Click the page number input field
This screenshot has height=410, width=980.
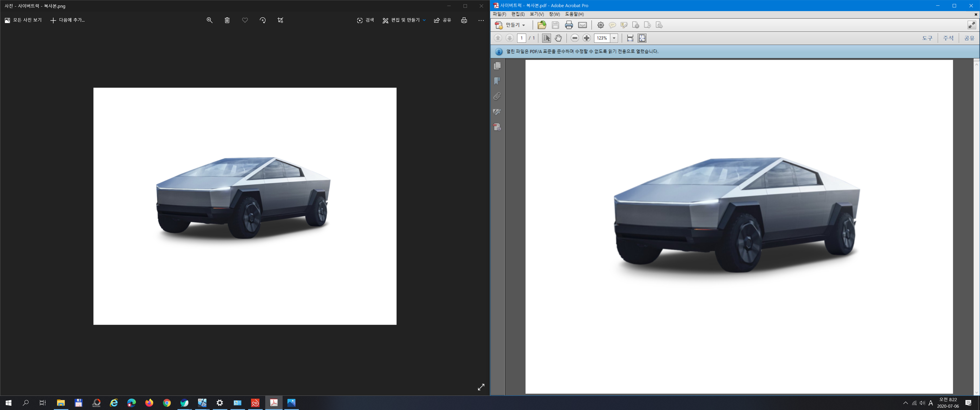tap(522, 38)
